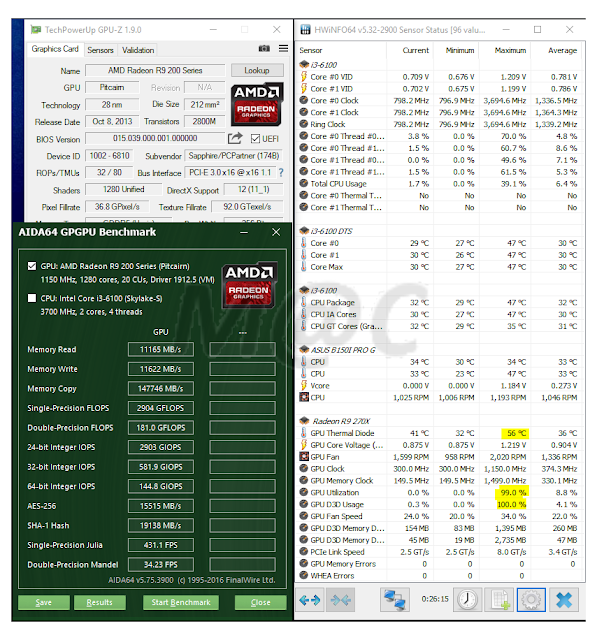Click the ASUS CPU fan RPM icon
This screenshot has width=597, height=640.
tap(304, 397)
